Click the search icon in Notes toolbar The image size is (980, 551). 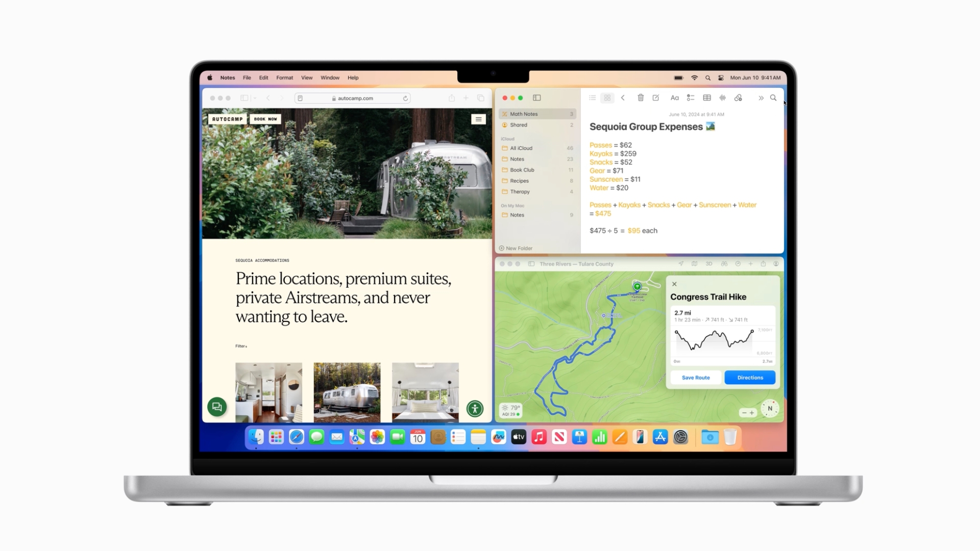773,97
